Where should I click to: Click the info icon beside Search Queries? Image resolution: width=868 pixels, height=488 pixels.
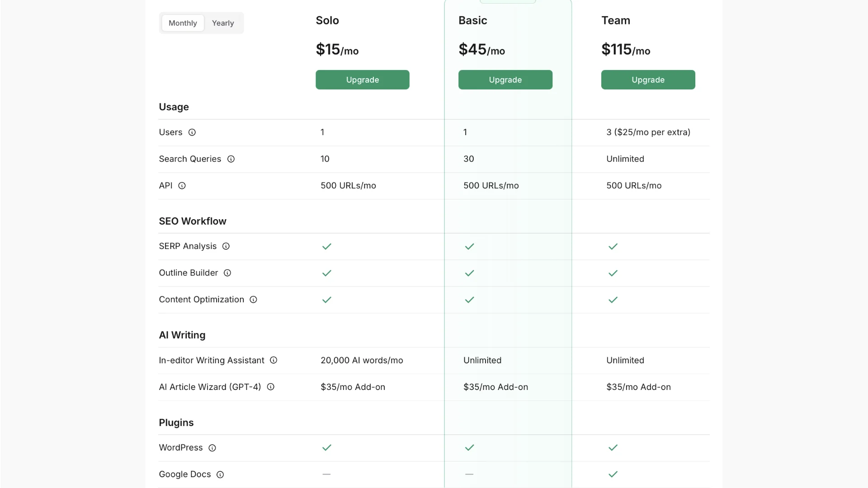(231, 159)
